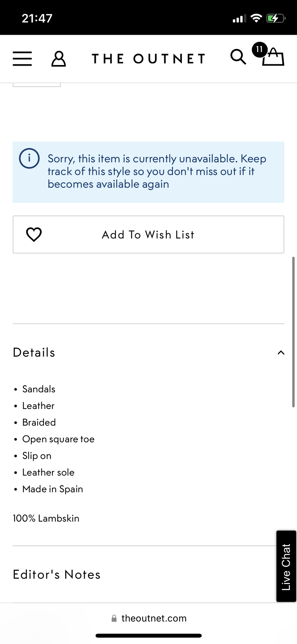
Task: Go to THE OUTNET home logo
Action: pyautogui.click(x=148, y=59)
